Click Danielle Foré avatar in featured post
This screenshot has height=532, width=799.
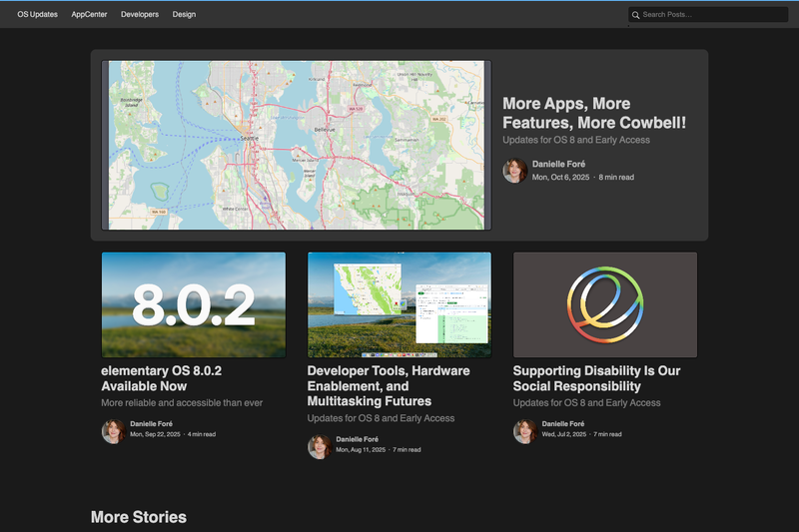[x=515, y=170]
